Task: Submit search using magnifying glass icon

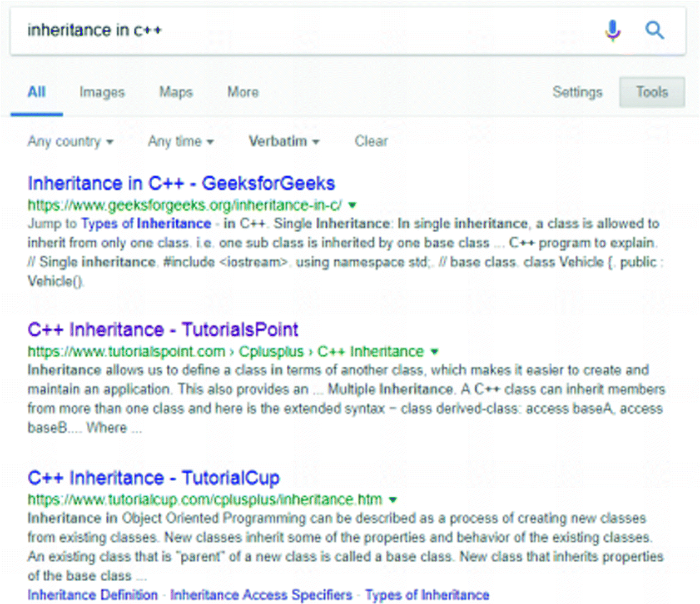Action: pyautogui.click(x=654, y=30)
